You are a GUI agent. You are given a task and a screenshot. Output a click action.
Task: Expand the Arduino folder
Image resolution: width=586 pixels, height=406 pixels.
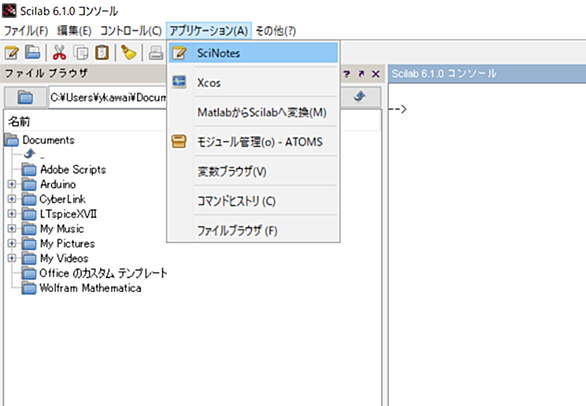(12, 184)
